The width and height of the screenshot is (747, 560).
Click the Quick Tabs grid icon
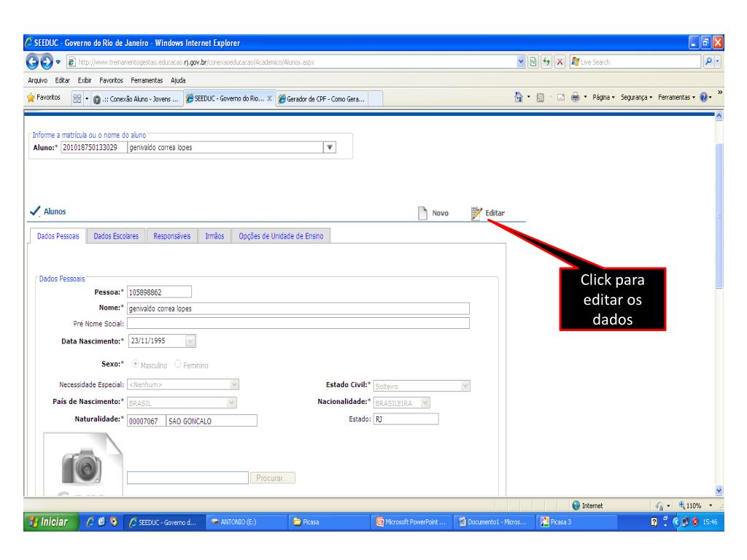click(x=77, y=98)
